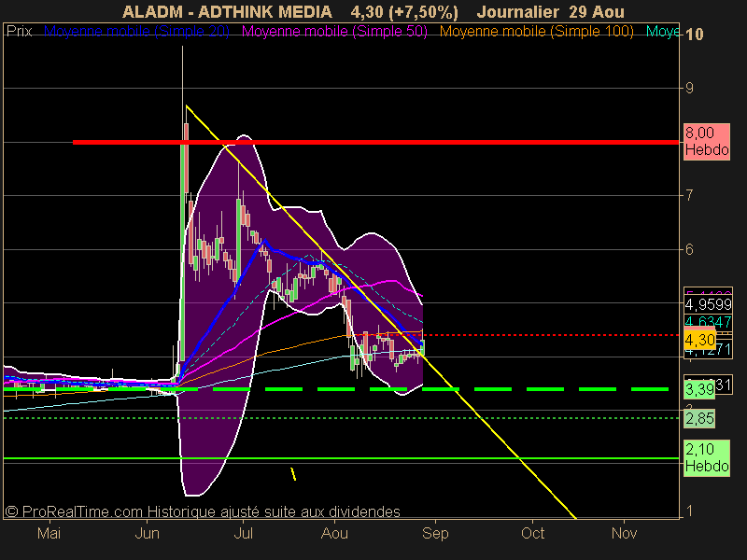Image resolution: width=747 pixels, height=560 pixels.
Task: Click the 7 value on price axis
Action: click(689, 195)
